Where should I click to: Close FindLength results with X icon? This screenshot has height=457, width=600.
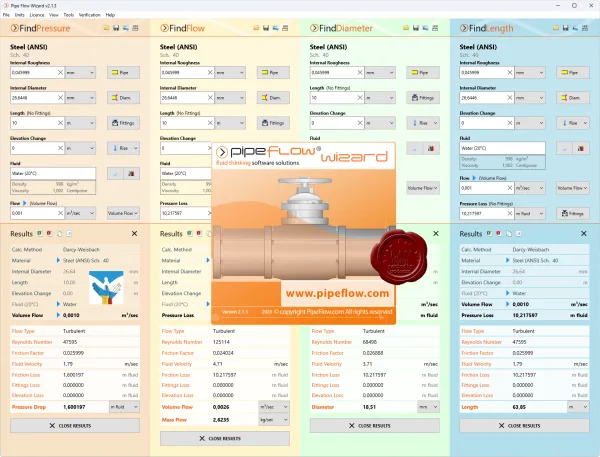tap(584, 233)
